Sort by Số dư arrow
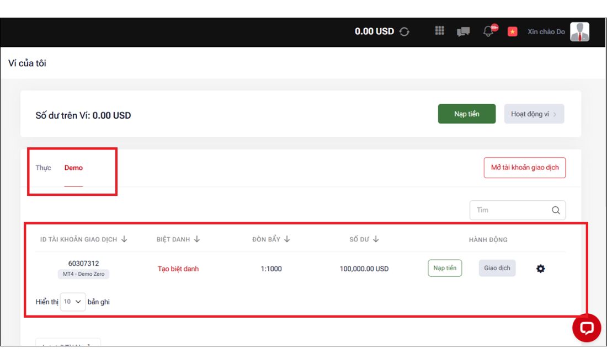The width and height of the screenshot is (607, 364). point(376,239)
